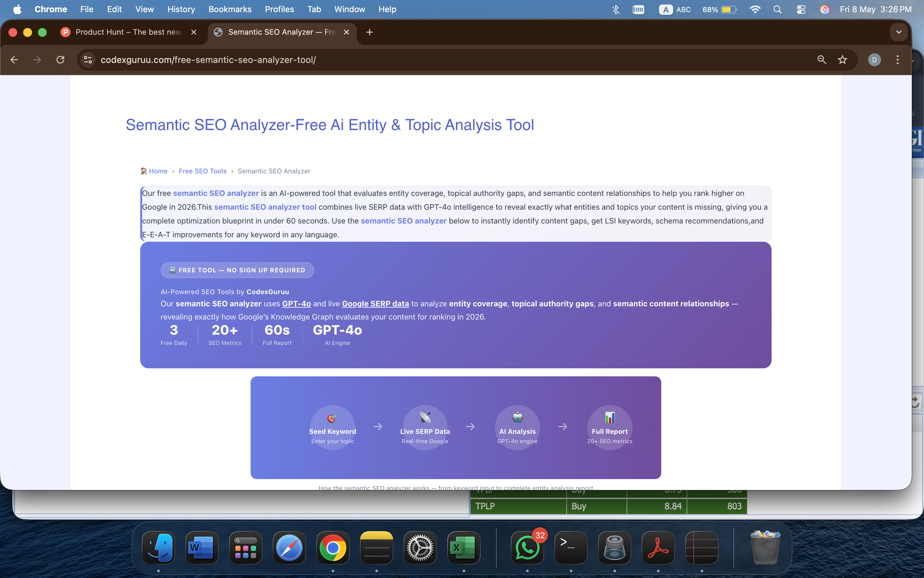
Task: Click the GPT-4o underlined link
Action: pyautogui.click(x=296, y=303)
